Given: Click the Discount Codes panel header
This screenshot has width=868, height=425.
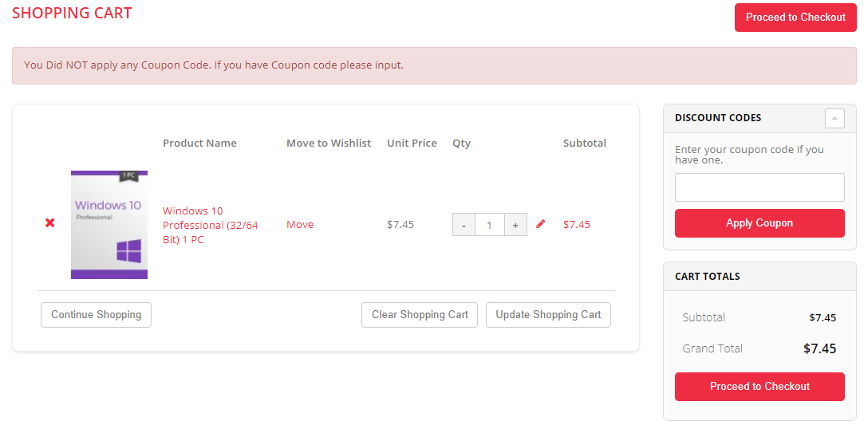Looking at the screenshot, I should click(718, 118).
